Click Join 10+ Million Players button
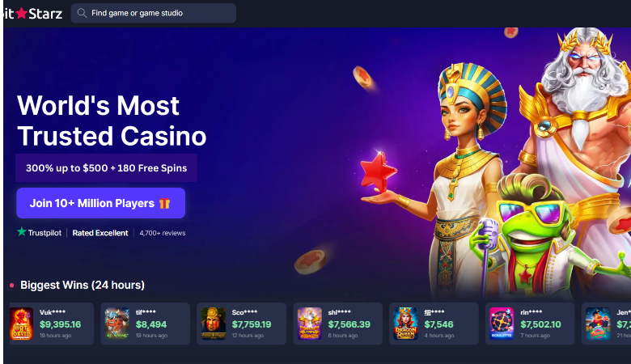Image resolution: width=631 pixels, height=364 pixels. (x=100, y=203)
